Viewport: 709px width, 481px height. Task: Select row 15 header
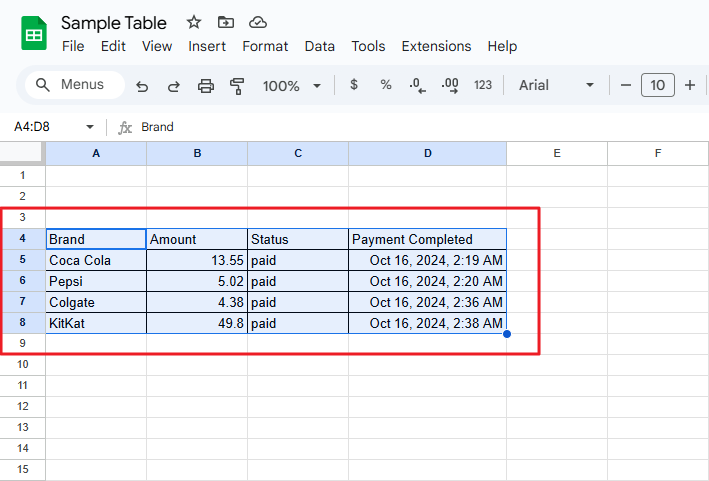(x=23, y=469)
